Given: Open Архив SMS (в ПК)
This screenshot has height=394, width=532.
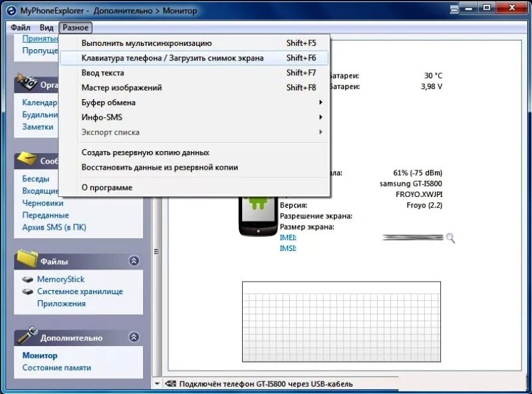Looking at the screenshot, I should [x=55, y=227].
